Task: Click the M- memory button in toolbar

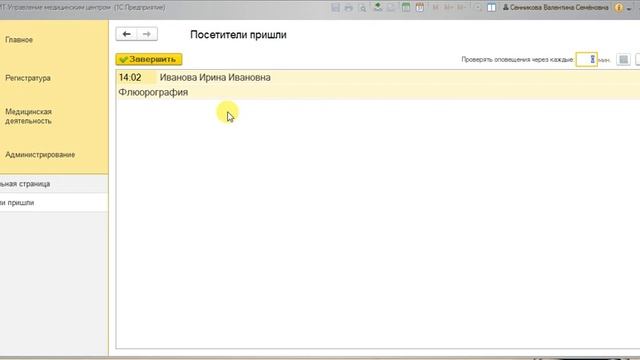Action: (x=461, y=8)
